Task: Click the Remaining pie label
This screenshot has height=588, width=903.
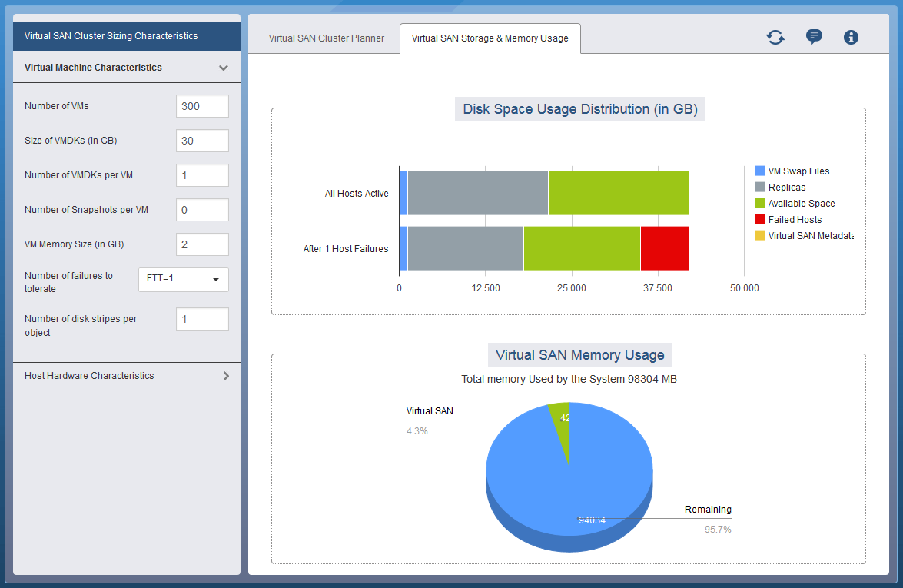Action: click(x=708, y=510)
